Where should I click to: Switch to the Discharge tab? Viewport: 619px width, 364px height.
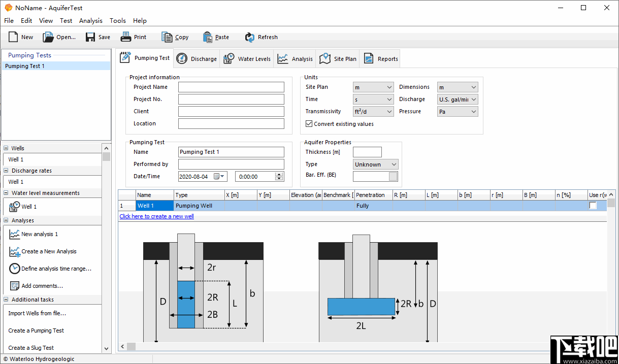click(197, 58)
